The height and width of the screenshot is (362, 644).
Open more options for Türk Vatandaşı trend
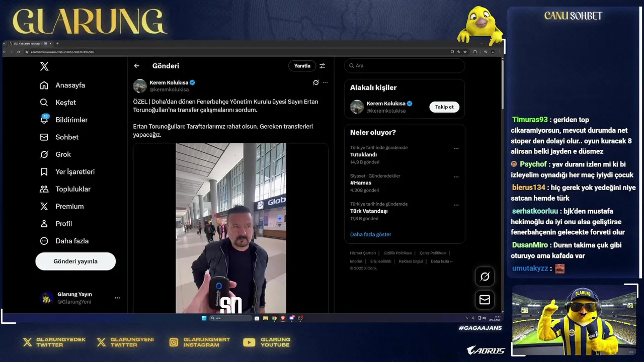(x=456, y=205)
